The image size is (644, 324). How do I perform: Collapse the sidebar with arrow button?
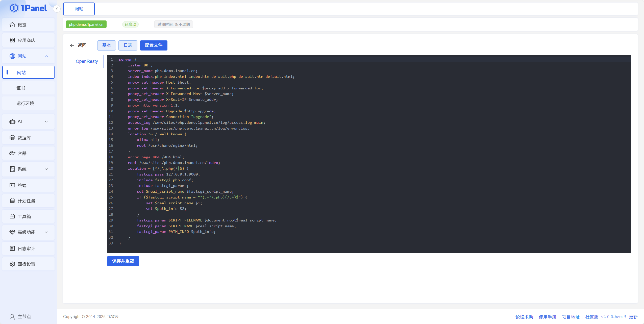coord(57,9)
